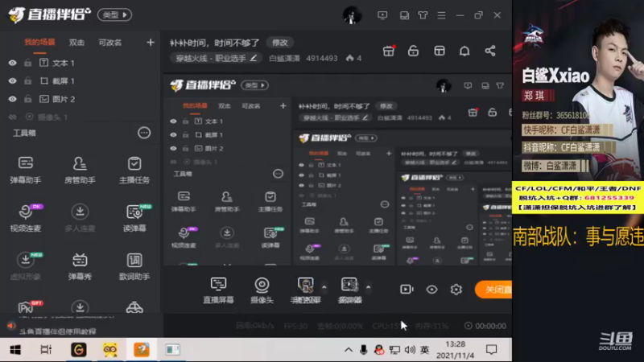Click the share icon

(490, 51)
